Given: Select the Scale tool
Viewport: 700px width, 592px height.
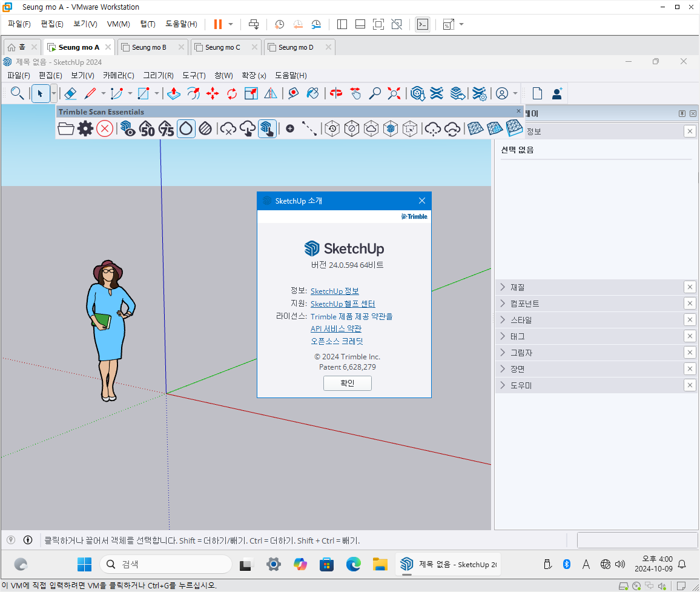Looking at the screenshot, I should (251, 93).
